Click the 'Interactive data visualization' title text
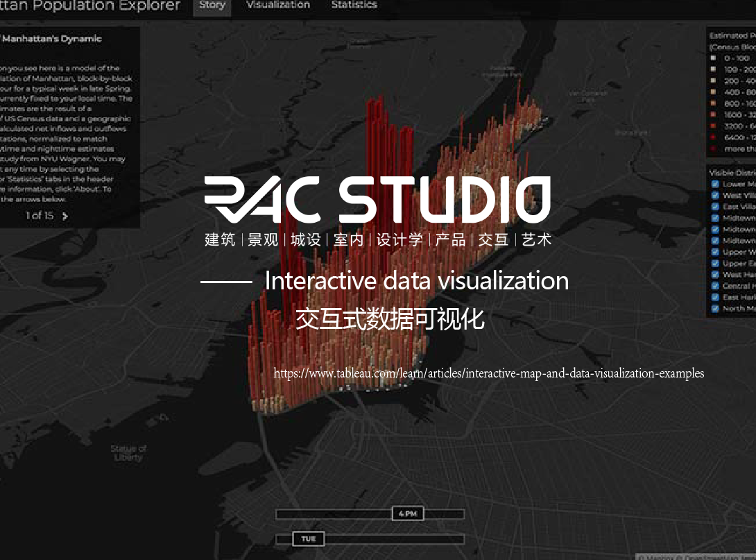The image size is (756, 560). pyautogui.click(x=417, y=281)
